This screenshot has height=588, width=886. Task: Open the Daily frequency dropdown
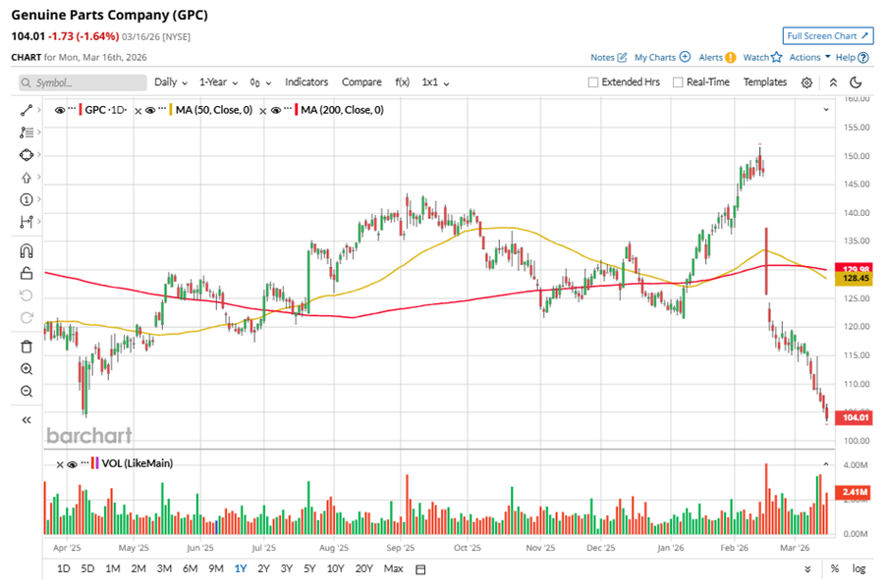coord(171,82)
